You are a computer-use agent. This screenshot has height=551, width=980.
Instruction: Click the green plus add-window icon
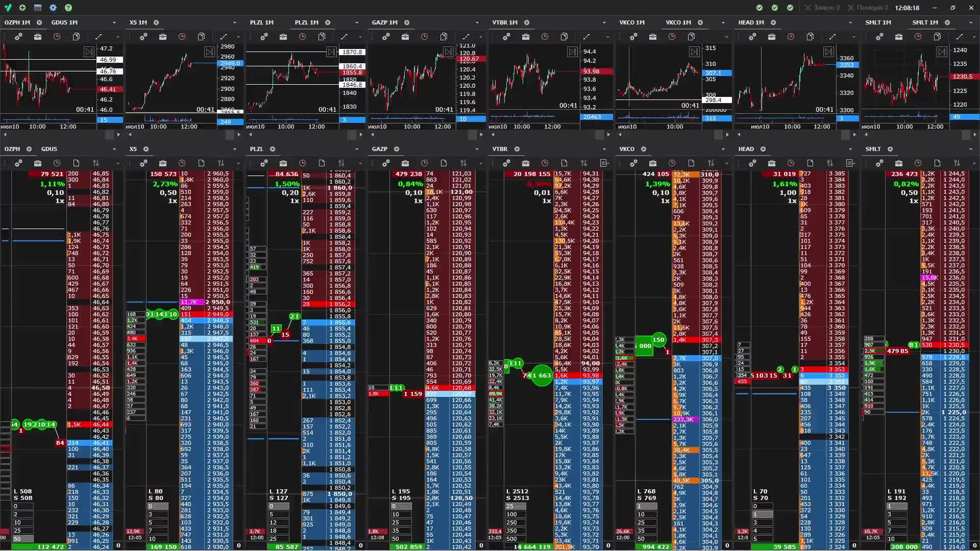point(22,8)
